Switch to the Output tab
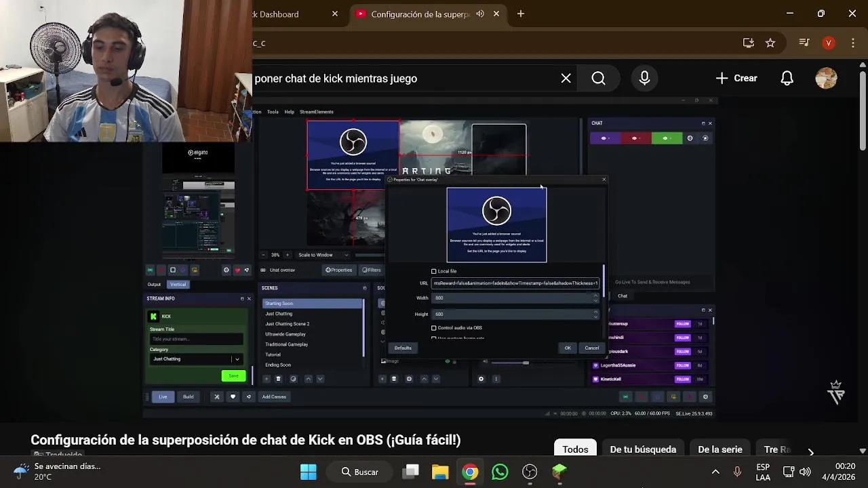 pos(155,285)
